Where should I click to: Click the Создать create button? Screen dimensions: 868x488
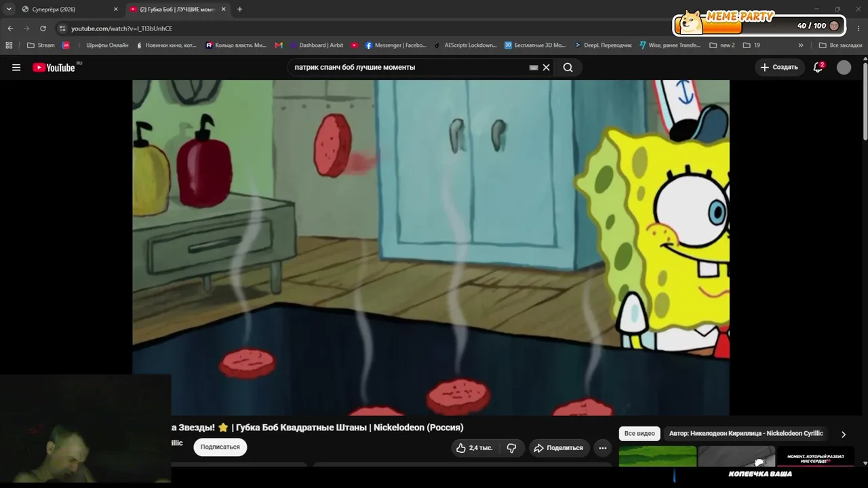coord(779,67)
